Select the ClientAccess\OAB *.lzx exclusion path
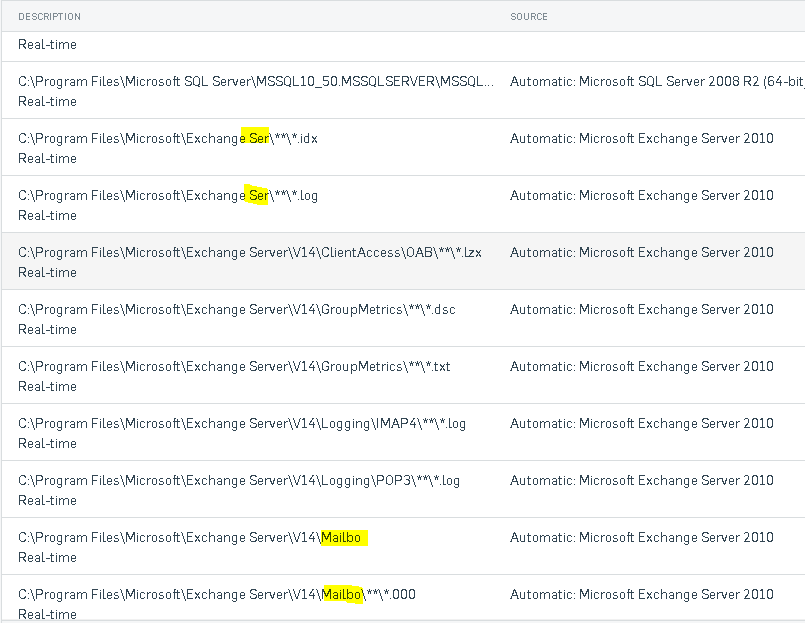 coord(250,253)
